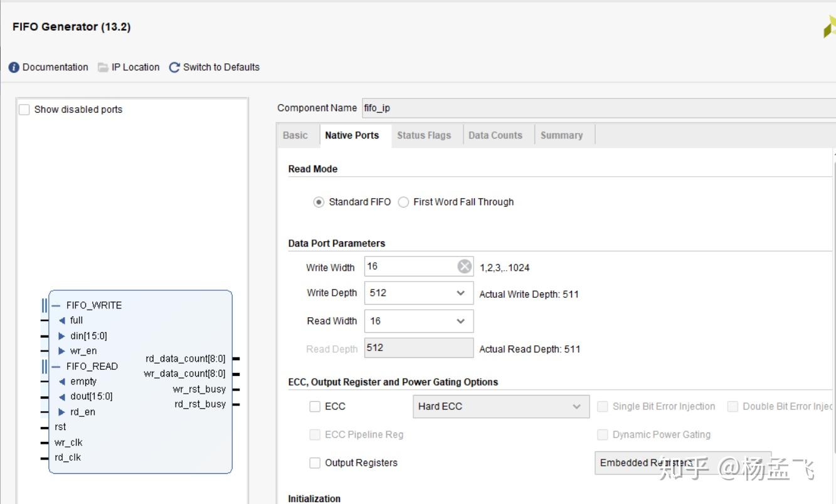Screen dimensions: 836x504
Task: Switch to the Status Flags tab
Action: point(424,135)
